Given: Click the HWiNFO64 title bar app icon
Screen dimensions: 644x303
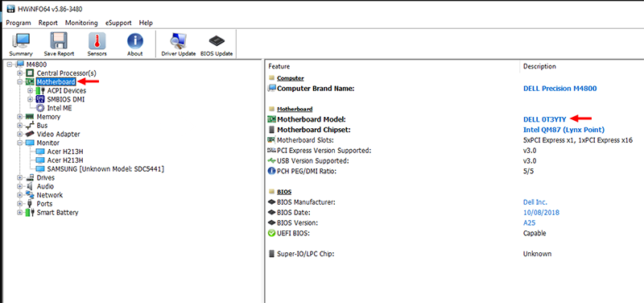Looking at the screenshot, I should pos(11,8).
